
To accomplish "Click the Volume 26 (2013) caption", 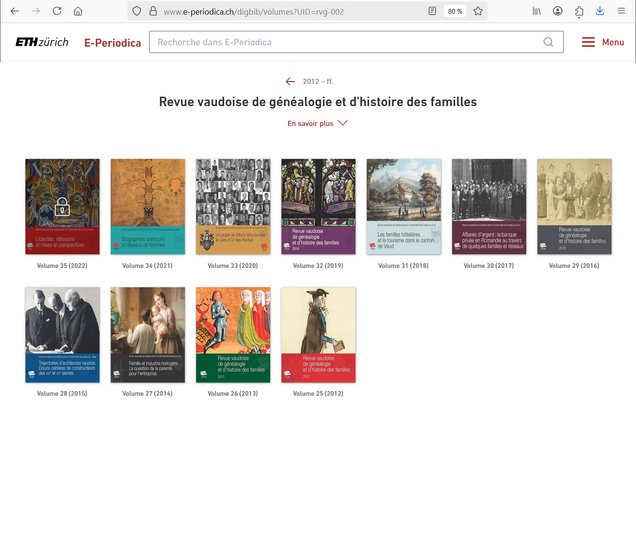I will (x=233, y=393).
